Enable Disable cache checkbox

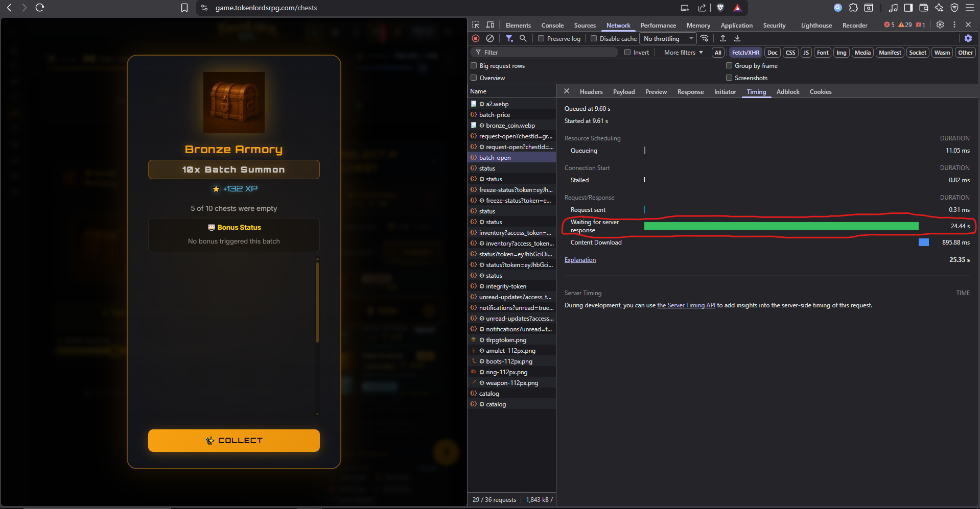594,38
